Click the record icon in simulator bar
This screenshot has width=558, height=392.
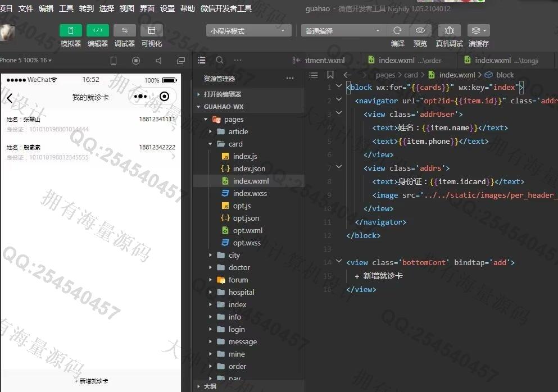tap(136, 61)
